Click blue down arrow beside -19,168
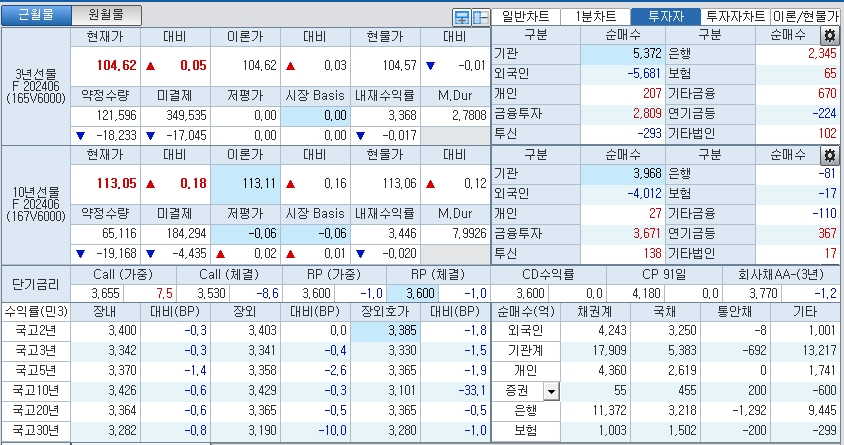Image resolution: width=844 pixels, height=445 pixels. (80, 254)
